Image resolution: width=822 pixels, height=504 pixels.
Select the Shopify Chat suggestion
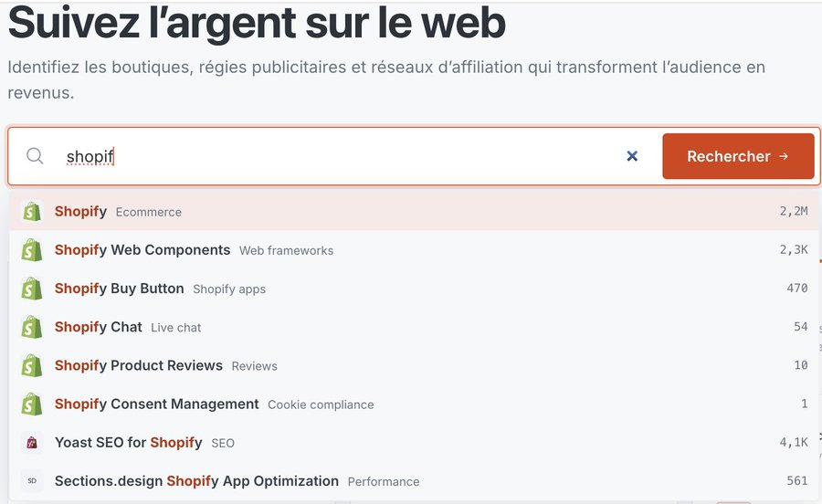point(414,327)
